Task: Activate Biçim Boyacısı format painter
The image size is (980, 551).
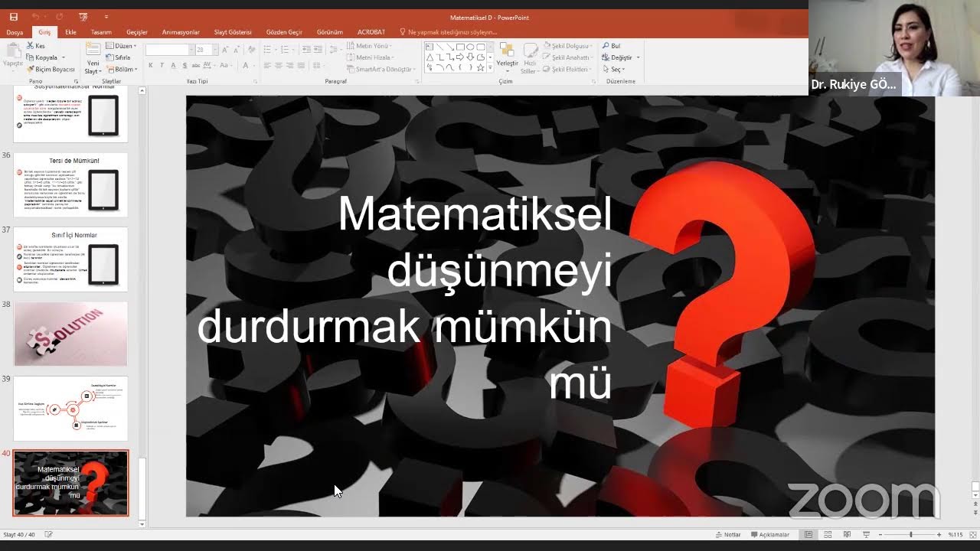Action: (51, 69)
